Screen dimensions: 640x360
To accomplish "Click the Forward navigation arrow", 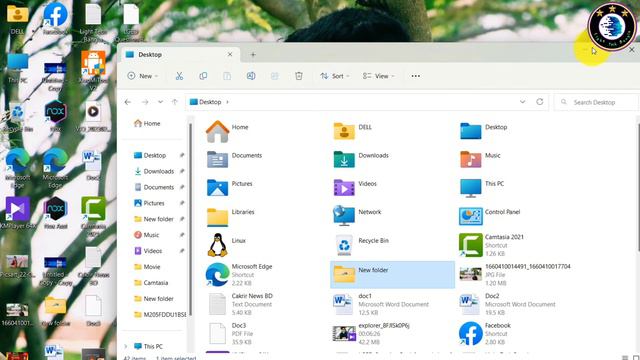I will (145, 102).
